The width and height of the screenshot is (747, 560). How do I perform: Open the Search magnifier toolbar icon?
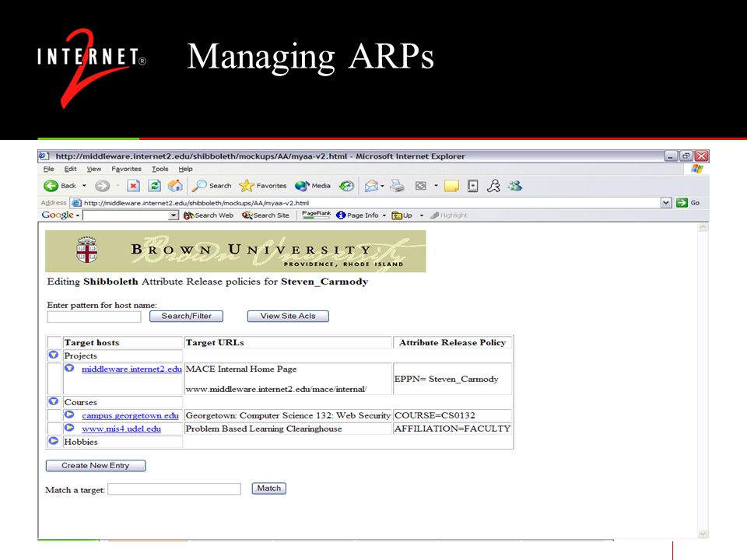pos(198,186)
